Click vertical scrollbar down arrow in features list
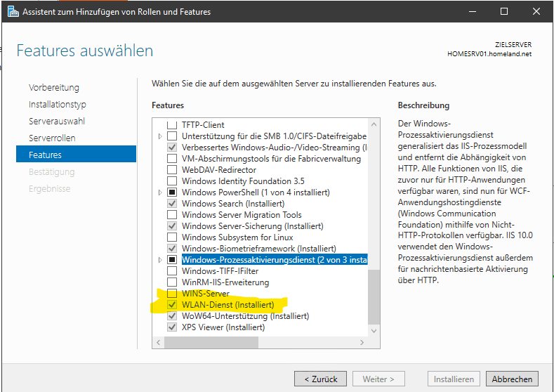The height and width of the screenshot is (392, 554). (374, 331)
